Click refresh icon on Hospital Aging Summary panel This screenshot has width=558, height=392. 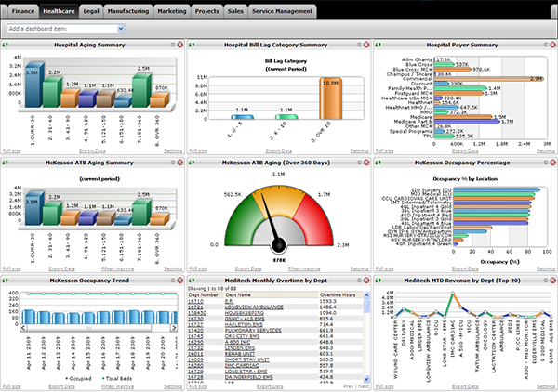coord(5,45)
